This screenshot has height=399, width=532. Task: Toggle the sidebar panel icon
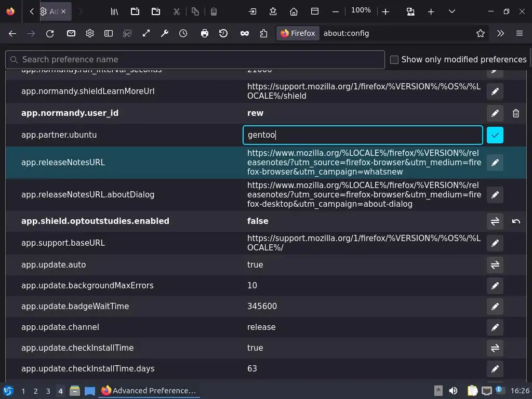(x=109, y=33)
